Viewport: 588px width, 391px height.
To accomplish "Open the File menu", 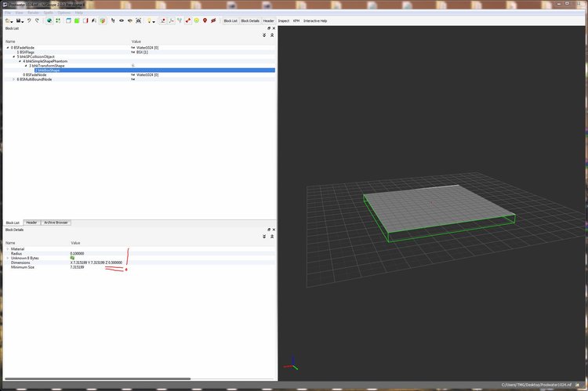I will pos(8,13).
